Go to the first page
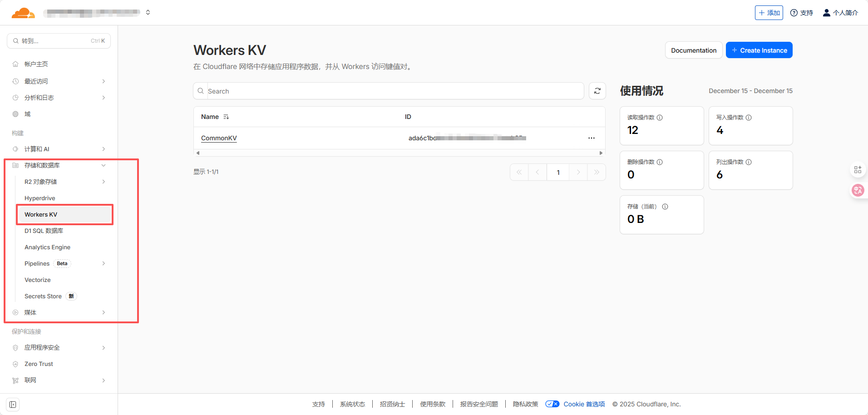 coord(519,172)
